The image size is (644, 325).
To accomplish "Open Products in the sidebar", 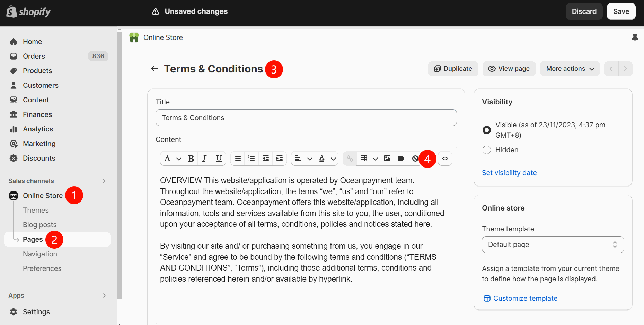I will 37,71.
